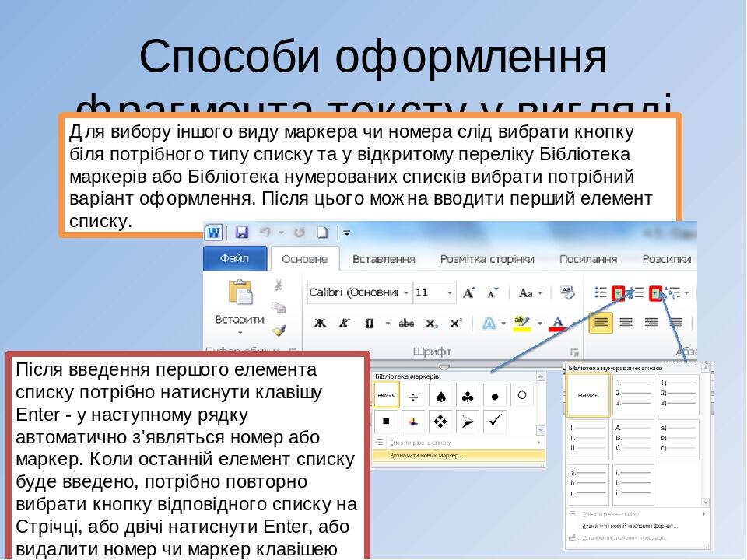Select 'немає' in the bullet library
This screenshot has height=560, width=747.
pyautogui.click(x=387, y=395)
